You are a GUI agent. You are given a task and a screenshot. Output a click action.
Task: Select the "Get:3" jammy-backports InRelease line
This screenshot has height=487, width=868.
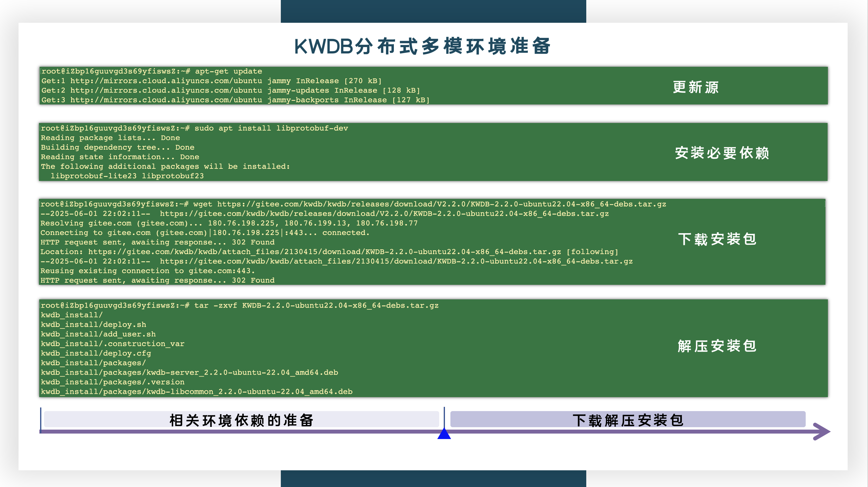tap(235, 100)
